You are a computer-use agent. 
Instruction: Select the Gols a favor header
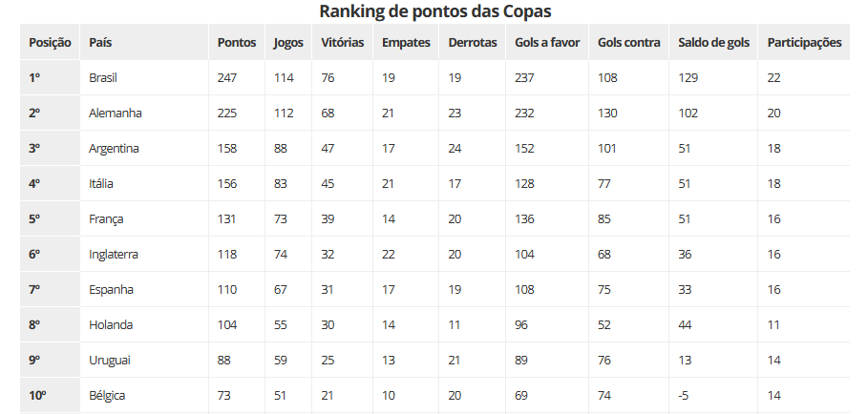point(546,43)
